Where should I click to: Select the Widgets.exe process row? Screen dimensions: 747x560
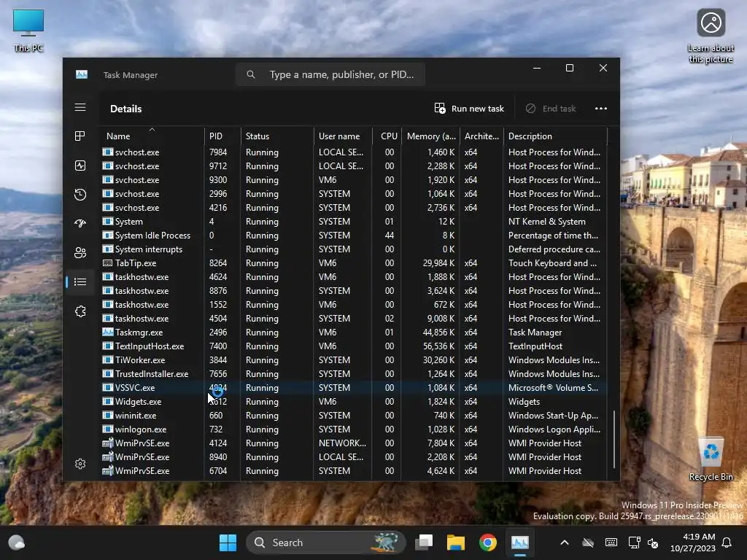(354, 402)
